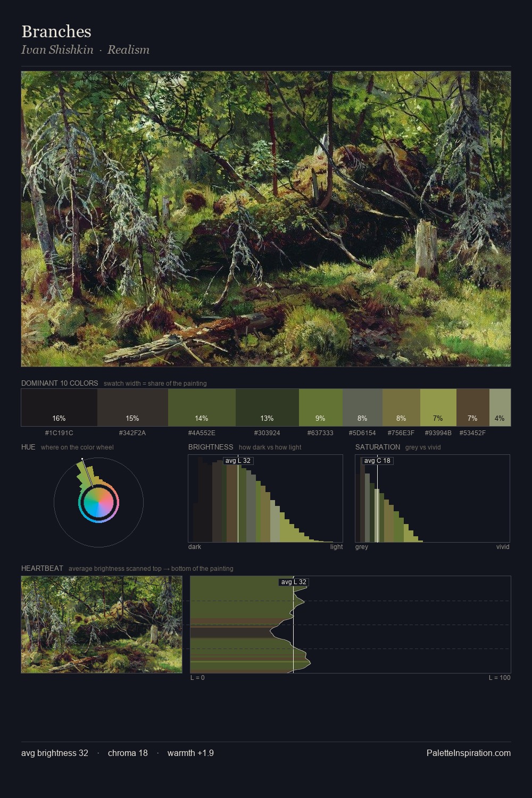Choose the #303924 dark green swatch marked 13%
Screen dimensions: 532x798
pyautogui.click(x=267, y=408)
